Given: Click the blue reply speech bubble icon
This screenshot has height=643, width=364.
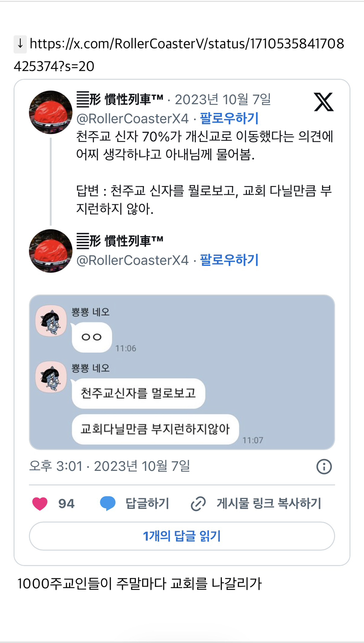Looking at the screenshot, I should tap(108, 504).
